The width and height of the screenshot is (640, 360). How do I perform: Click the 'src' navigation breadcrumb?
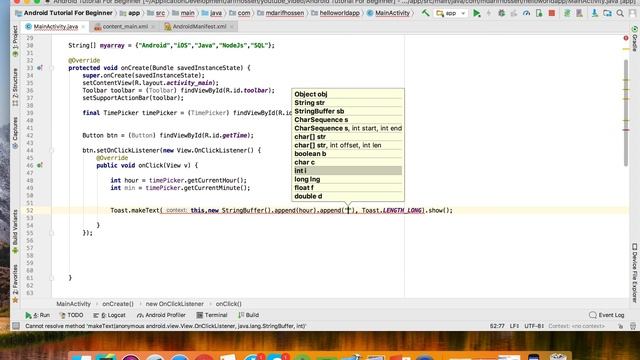pyautogui.click(x=157, y=13)
